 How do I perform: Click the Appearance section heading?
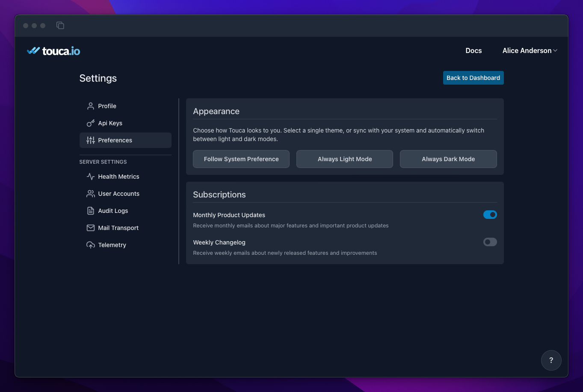pos(216,111)
